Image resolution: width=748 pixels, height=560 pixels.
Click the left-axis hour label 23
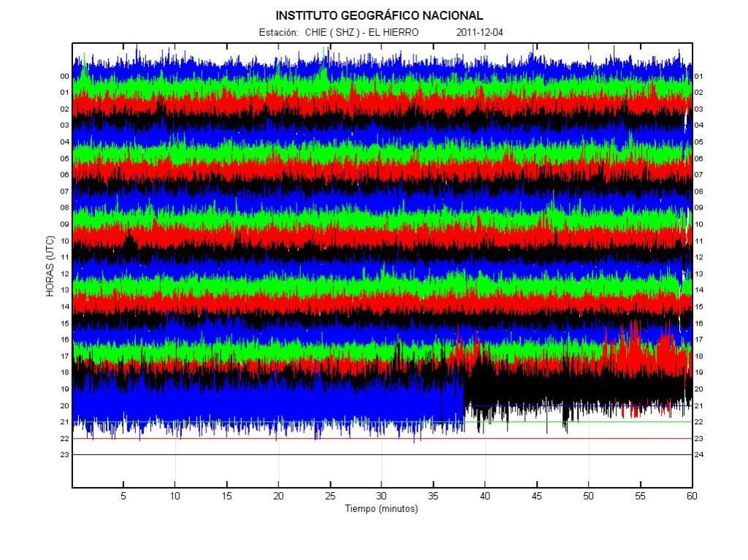tap(64, 455)
